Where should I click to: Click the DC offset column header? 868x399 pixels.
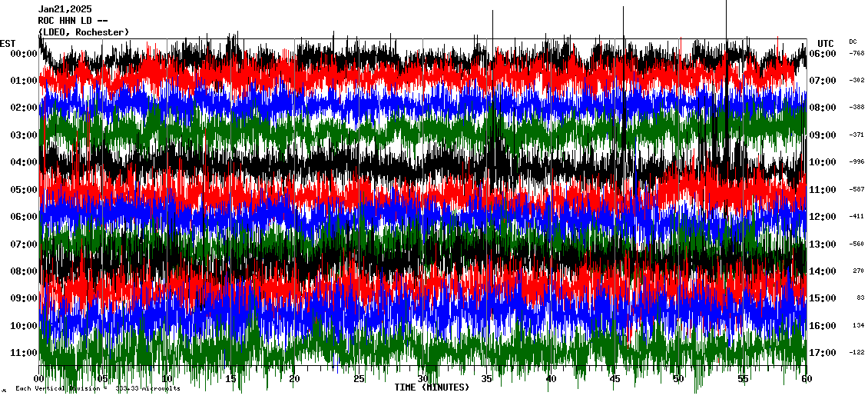(853, 42)
